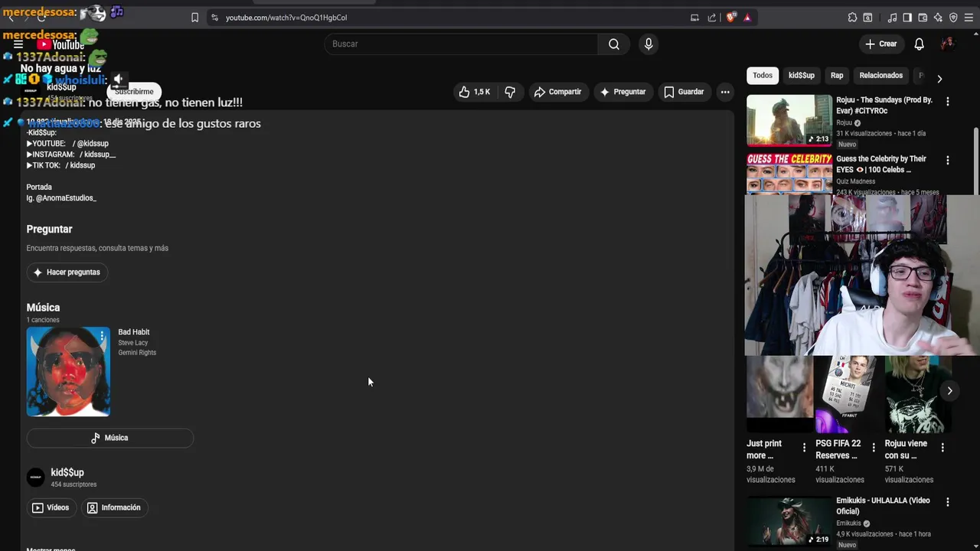Open options for Emikukis UHLALALA video

click(947, 502)
